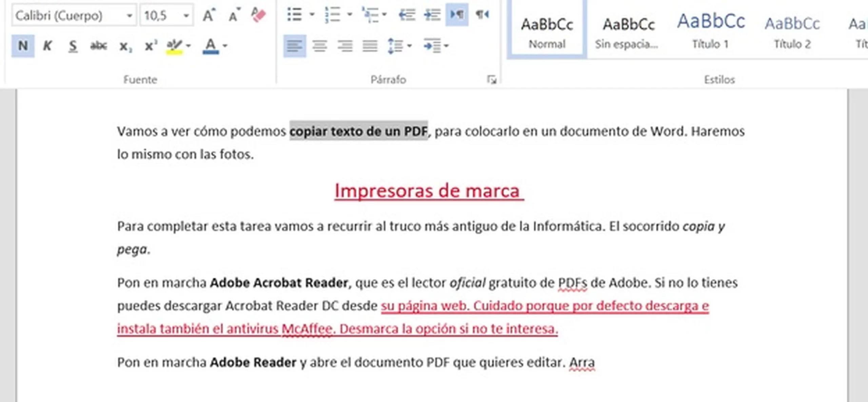Toggle bold (N) formatting
The image size is (868, 402).
(23, 46)
